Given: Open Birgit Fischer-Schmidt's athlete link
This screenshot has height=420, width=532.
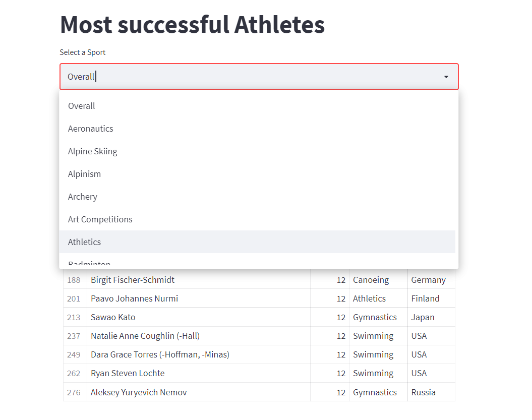Looking at the screenshot, I should (132, 279).
